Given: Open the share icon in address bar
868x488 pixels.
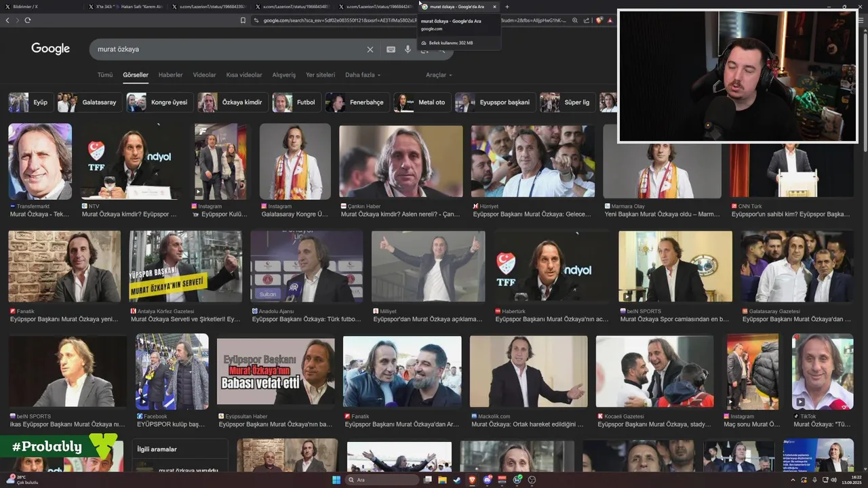Looking at the screenshot, I should pyautogui.click(x=587, y=20).
